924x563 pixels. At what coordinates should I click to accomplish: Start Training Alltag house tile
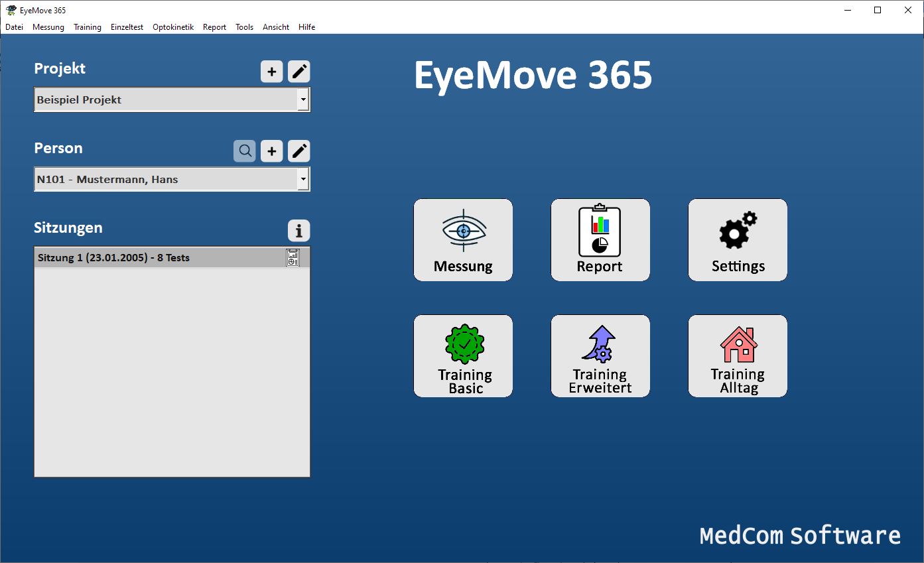[x=738, y=356]
